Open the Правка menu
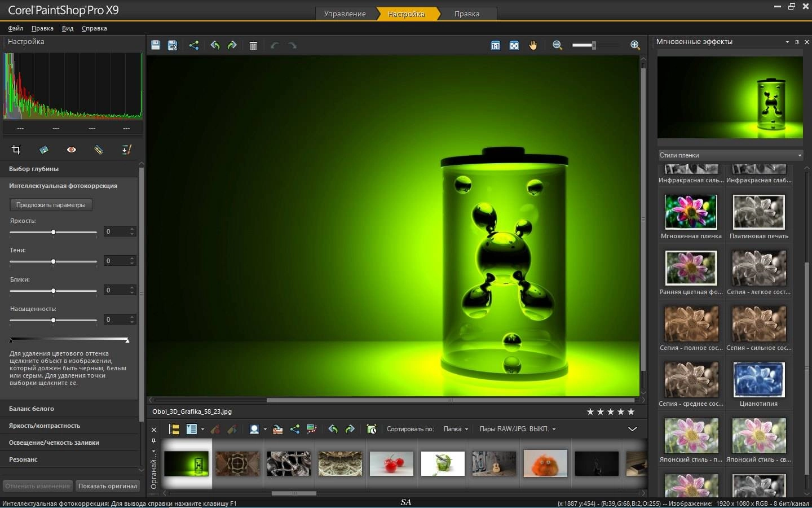This screenshot has height=508, width=812. 42,28
